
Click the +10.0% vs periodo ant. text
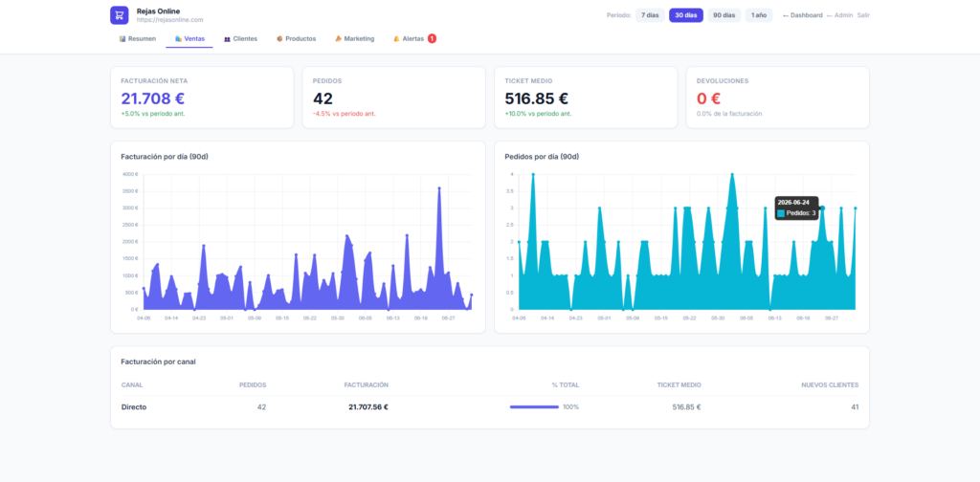click(538, 114)
